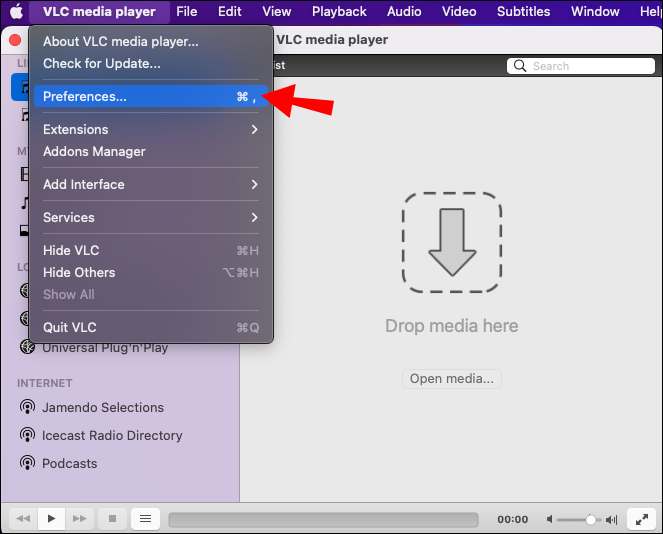Choose Hide Others
The width and height of the screenshot is (663, 534).
coord(151,272)
